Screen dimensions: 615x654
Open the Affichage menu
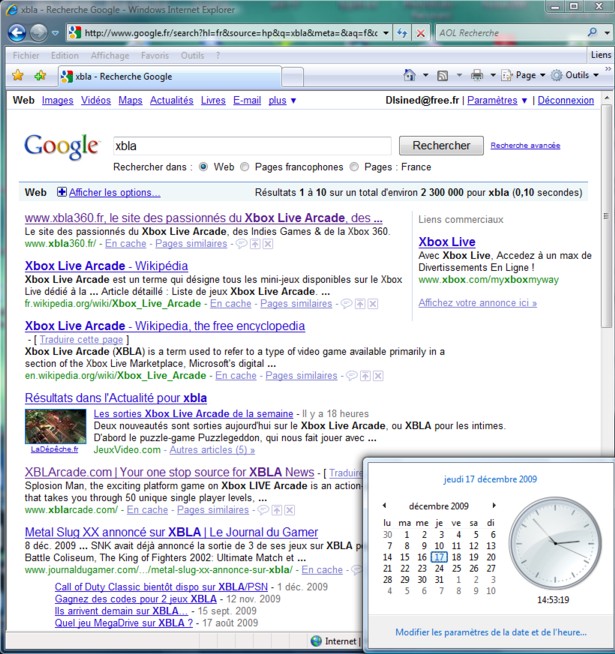(x=110, y=55)
